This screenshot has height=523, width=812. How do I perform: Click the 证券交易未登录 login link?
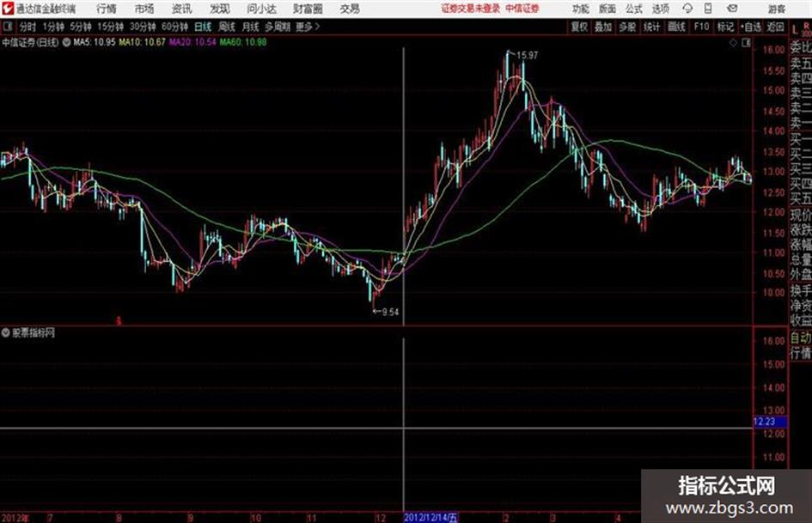[x=470, y=9]
